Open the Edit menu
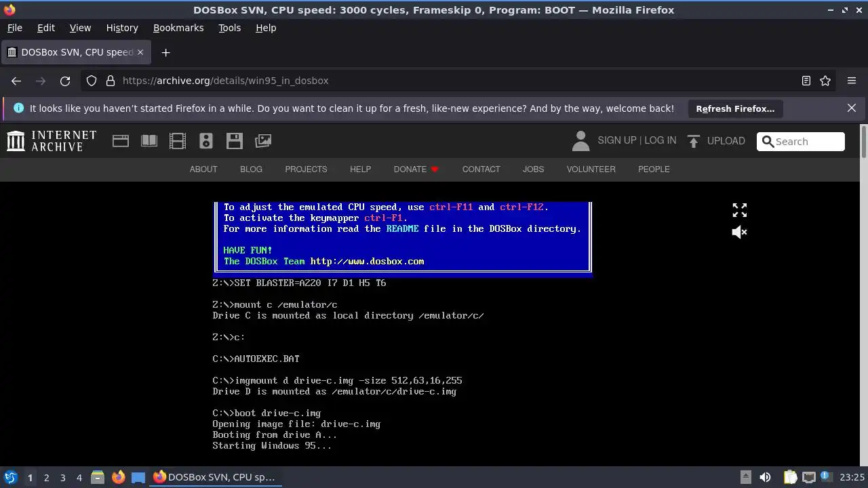The image size is (868, 488). pos(46,28)
